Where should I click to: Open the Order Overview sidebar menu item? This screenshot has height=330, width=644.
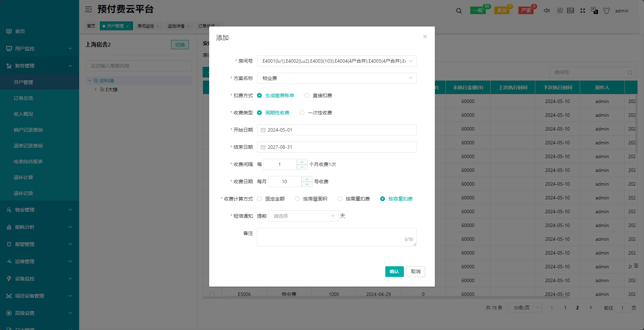point(23,98)
